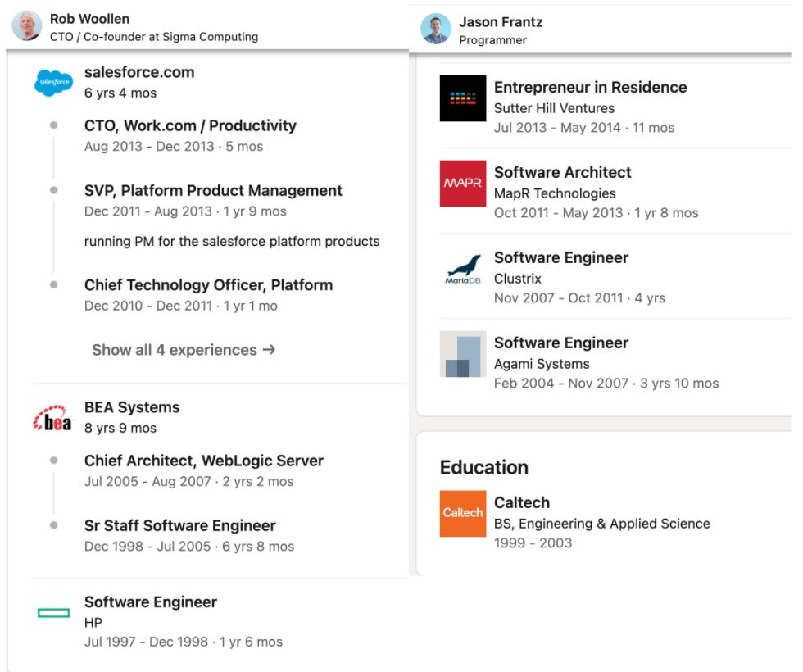This screenshot has width=803, height=672.
Task: Select 'Entrepreneur in Residence' title
Action: click(x=590, y=87)
